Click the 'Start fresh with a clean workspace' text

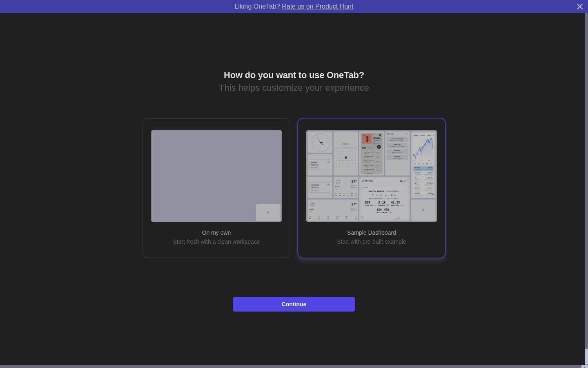coord(216,242)
